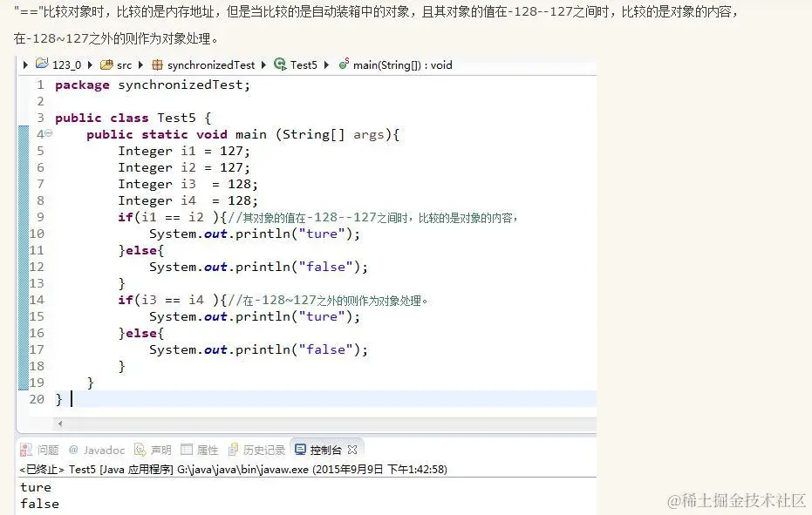
Task: Click the 属性 (Properties) tab icon
Action: tap(187, 450)
